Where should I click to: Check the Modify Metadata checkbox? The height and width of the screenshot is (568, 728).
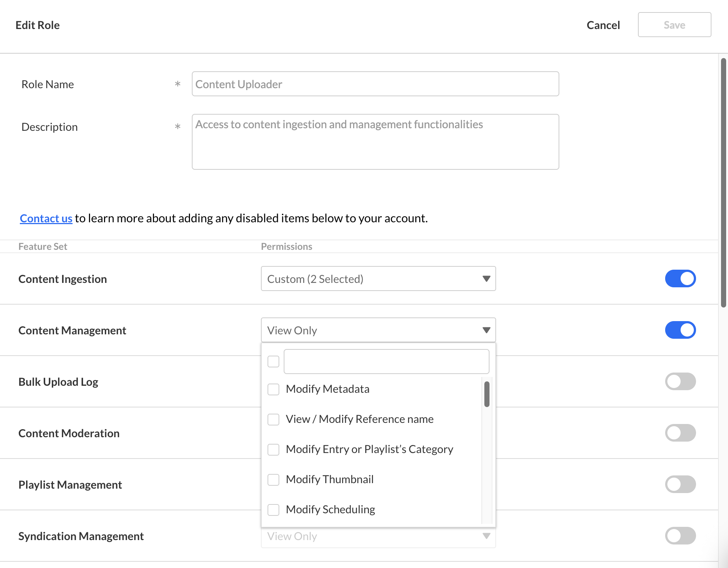[x=273, y=389]
